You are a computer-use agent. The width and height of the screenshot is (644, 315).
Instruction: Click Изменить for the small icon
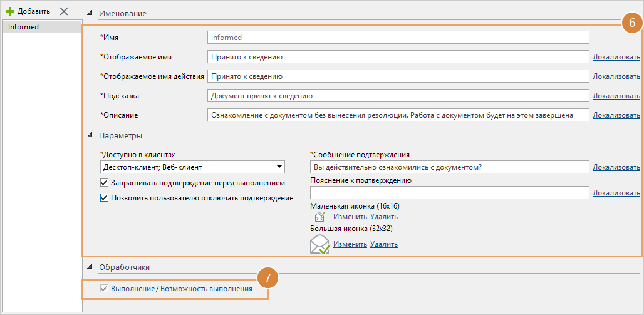(350, 217)
